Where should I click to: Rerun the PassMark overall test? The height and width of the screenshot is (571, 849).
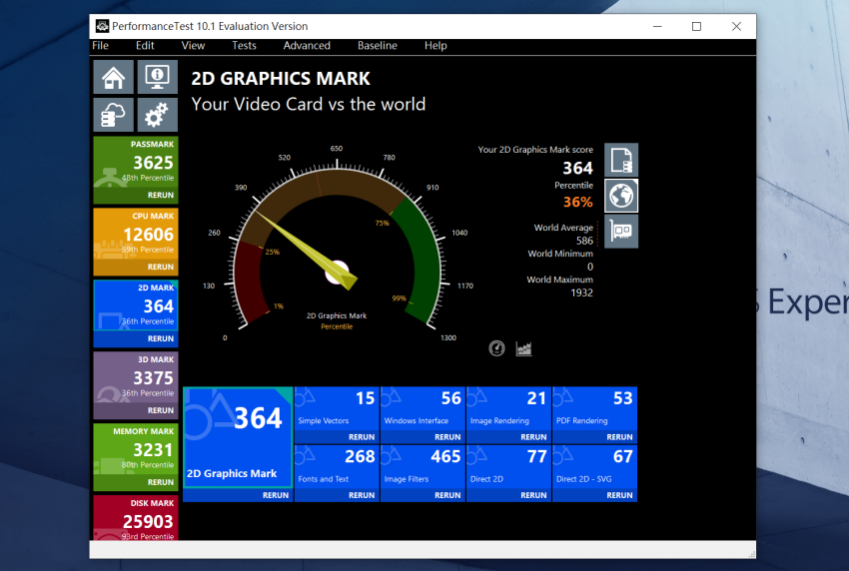pyautogui.click(x=161, y=195)
